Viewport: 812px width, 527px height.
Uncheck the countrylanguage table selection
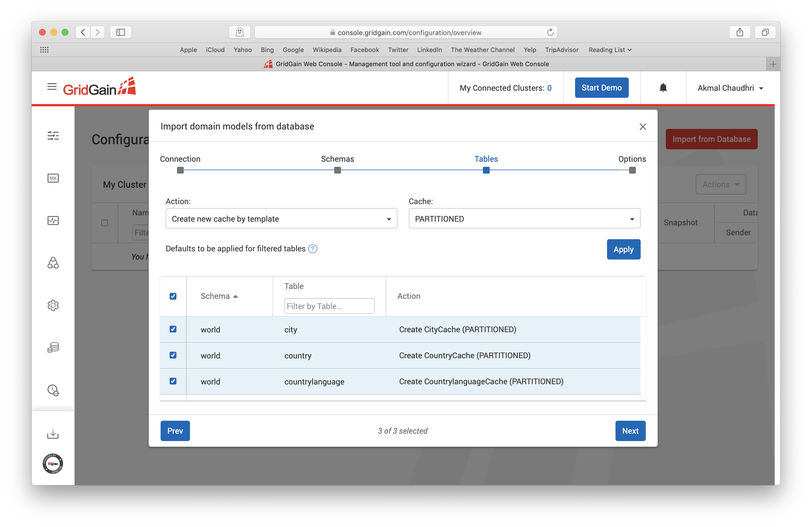(x=173, y=381)
